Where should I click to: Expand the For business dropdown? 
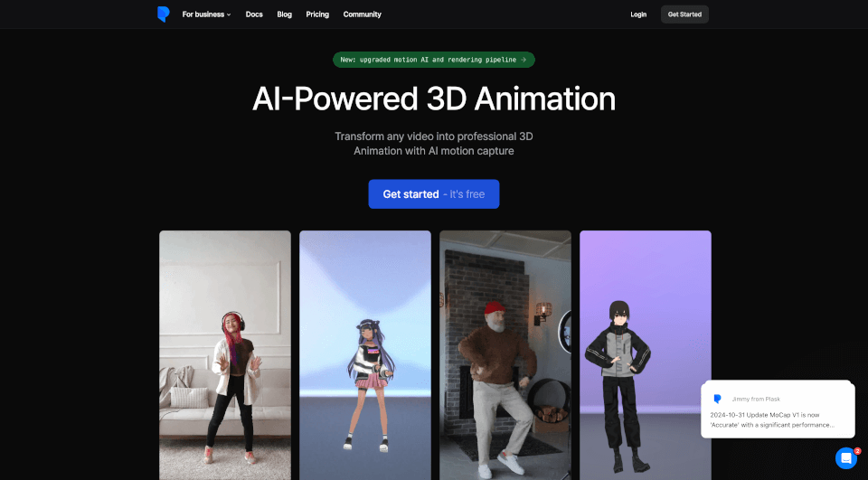[206, 14]
